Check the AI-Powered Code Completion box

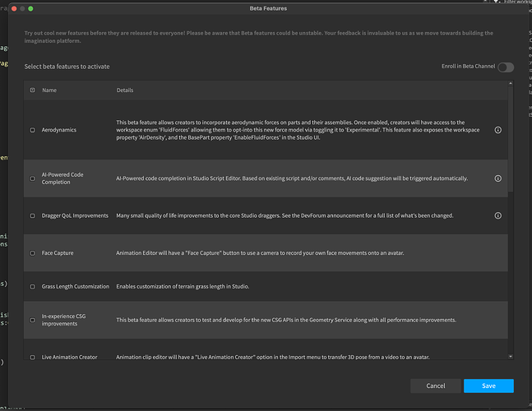coord(33,178)
